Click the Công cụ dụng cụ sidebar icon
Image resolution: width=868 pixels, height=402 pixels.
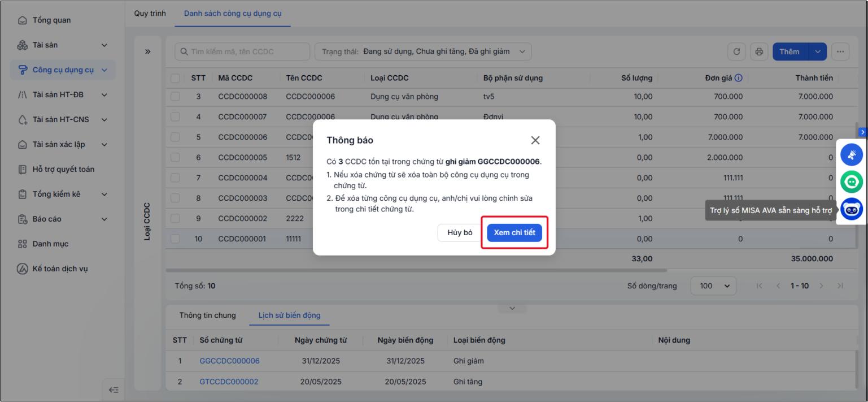23,70
